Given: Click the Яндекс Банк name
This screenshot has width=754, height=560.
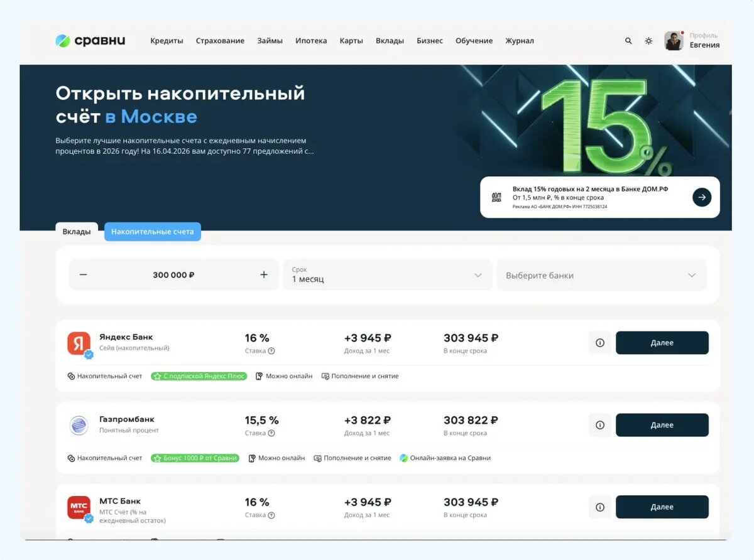Looking at the screenshot, I should (x=126, y=337).
